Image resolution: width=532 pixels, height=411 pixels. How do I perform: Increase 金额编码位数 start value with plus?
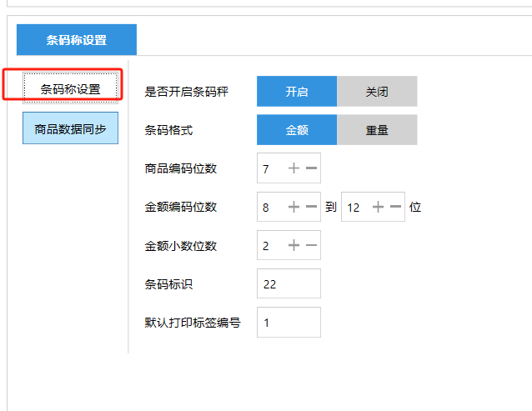[x=294, y=207]
